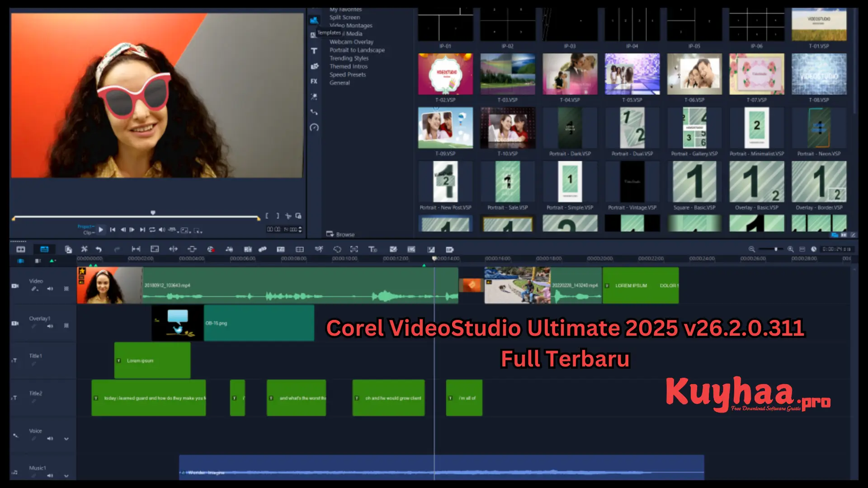868x488 pixels.
Task: Open the Sound Mixer icon
Action: (229, 249)
